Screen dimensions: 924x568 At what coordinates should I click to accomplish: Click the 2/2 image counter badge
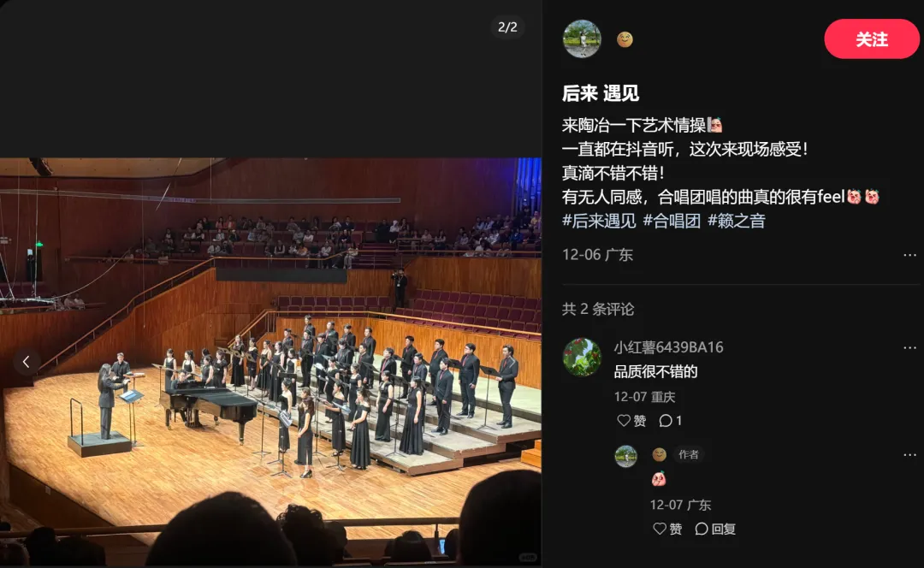pyautogui.click(x=507, y=27)
